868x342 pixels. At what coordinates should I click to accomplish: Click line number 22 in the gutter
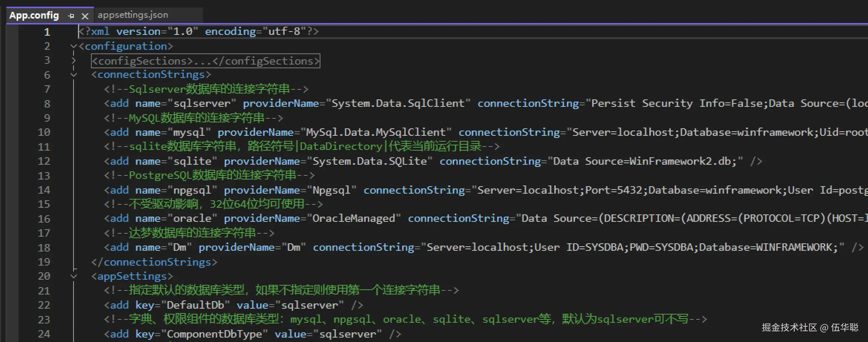pos(44,305)
